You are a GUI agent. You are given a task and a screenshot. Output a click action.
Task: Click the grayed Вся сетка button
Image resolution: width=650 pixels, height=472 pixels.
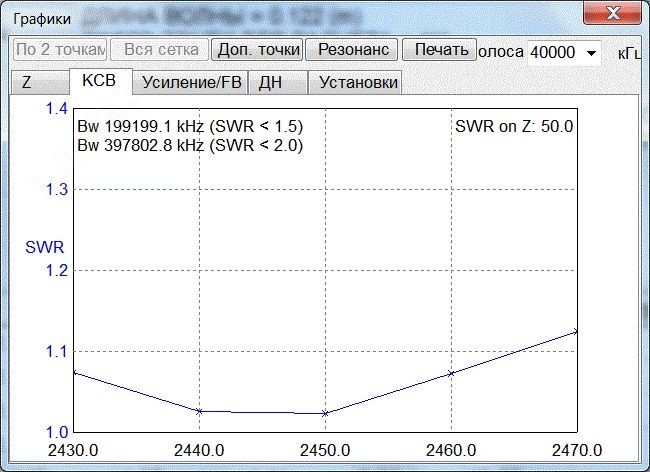pos(160,50)
